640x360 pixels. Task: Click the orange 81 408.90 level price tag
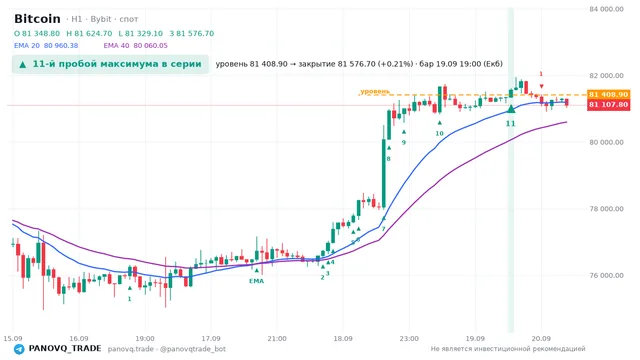point(608,95)
